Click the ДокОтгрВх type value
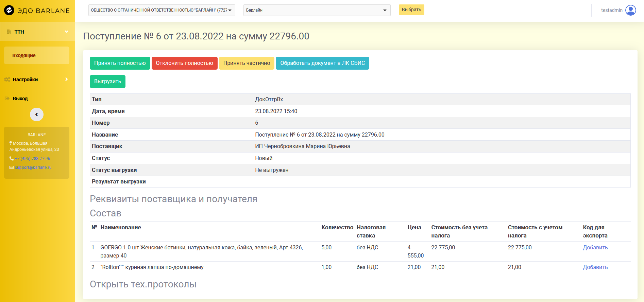The image size is (644, 302). 269,100
